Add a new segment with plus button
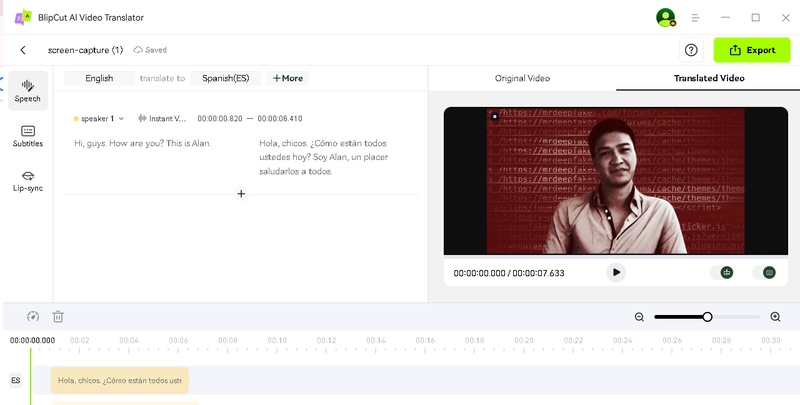 (x=241, y=194)
